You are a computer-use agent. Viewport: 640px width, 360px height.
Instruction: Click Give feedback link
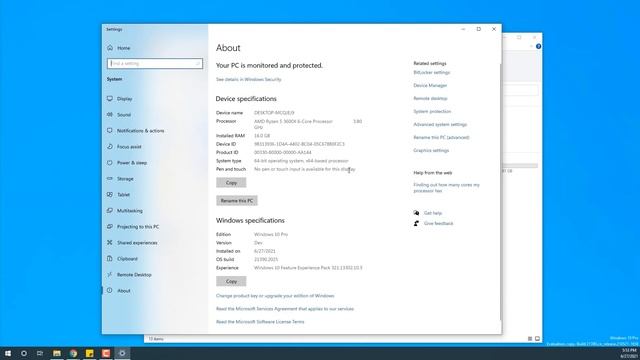(x=438, y=224)
